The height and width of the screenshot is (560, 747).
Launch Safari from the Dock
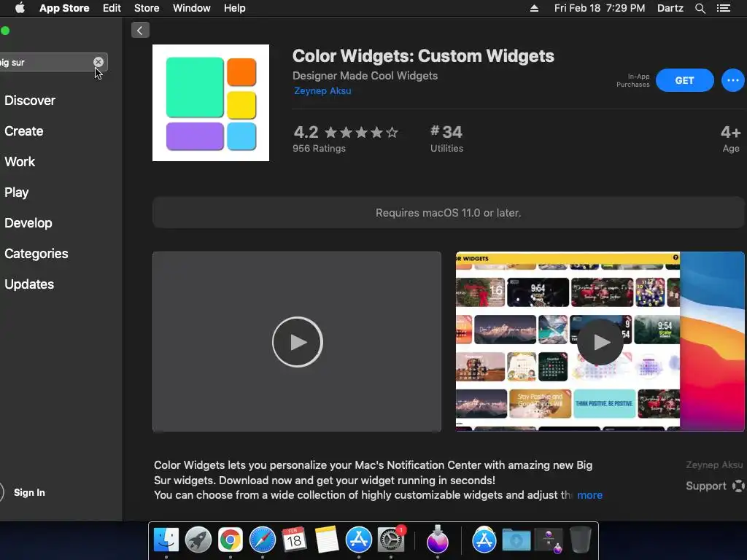pyautogui.click(x=263, y=540)
